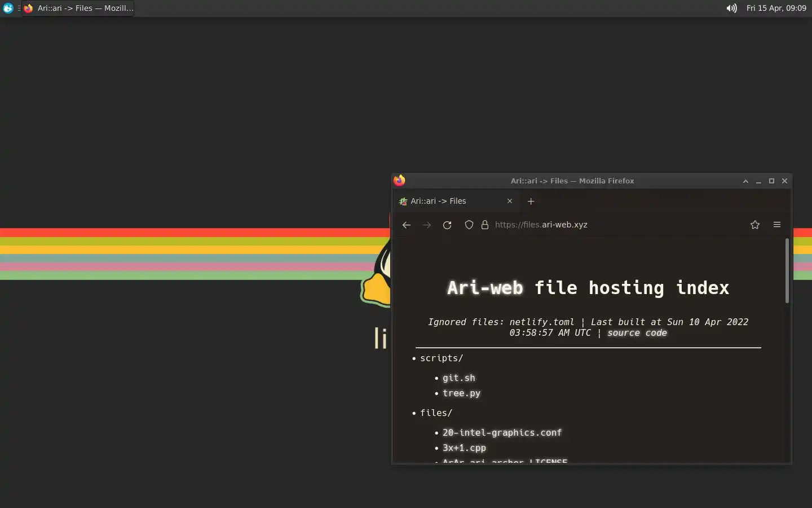Maximize the Firefox window
Viewport: 812px width, 508px height.
pyautogui.click(x=771, y=181)
